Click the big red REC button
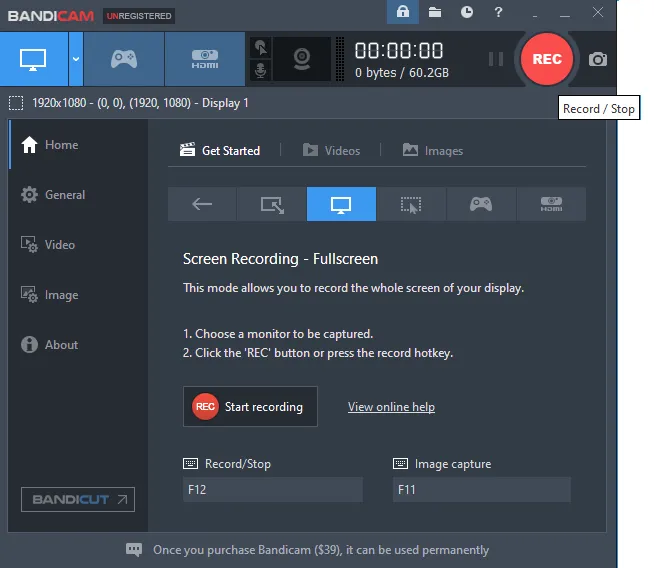Screen dimensions: 654x568 [x=547, y=59]
